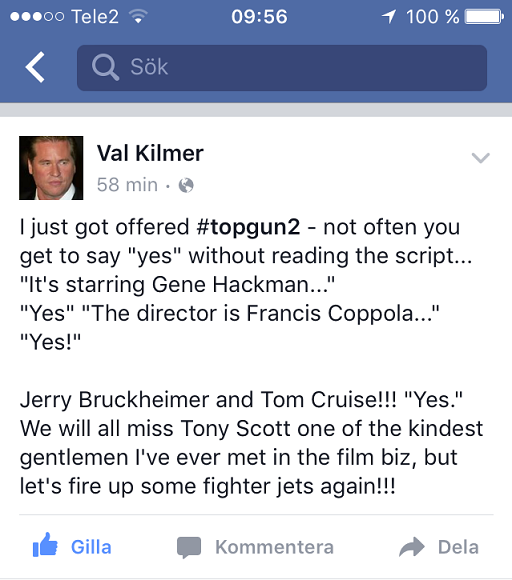
Task: Expand the post options chevron
Action: pos(481,158)
